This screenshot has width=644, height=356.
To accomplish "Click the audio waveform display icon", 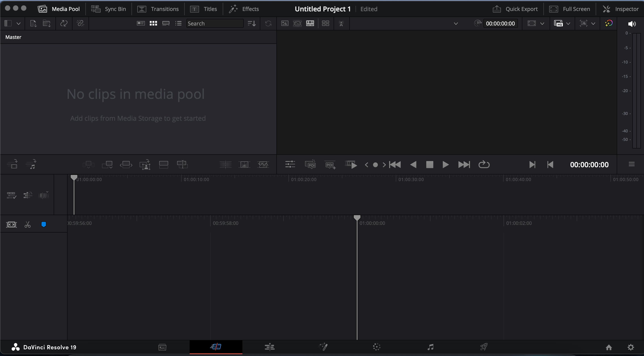I will 263,164.
